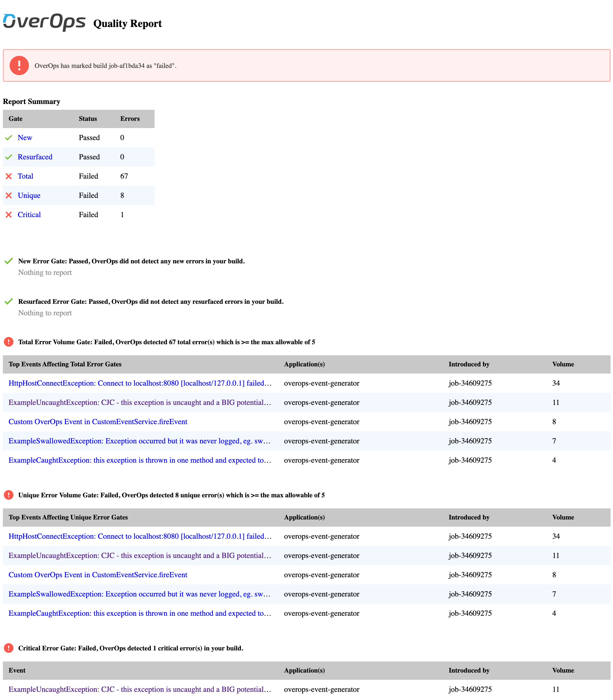Click red alert icon of Critical Error Gate
Image resolution: width=613 pixels, height=700 pixels.
click(9, 648)
